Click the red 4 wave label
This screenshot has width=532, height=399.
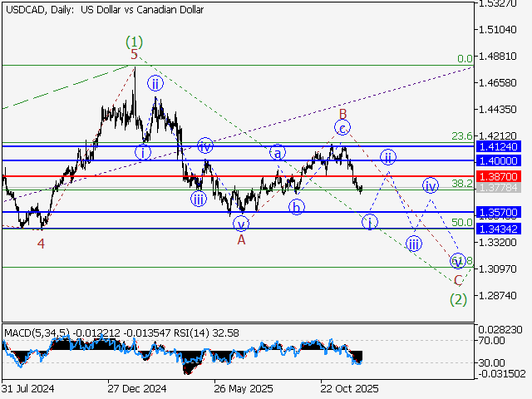tap(41, 244)
